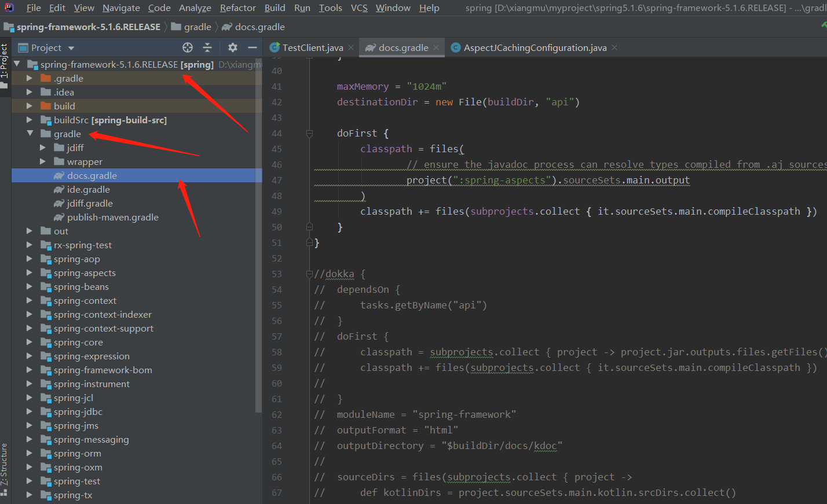Select jdiff.gradle file in tree
The height and width of the screenshot is (504, 827).
(90, 203)
